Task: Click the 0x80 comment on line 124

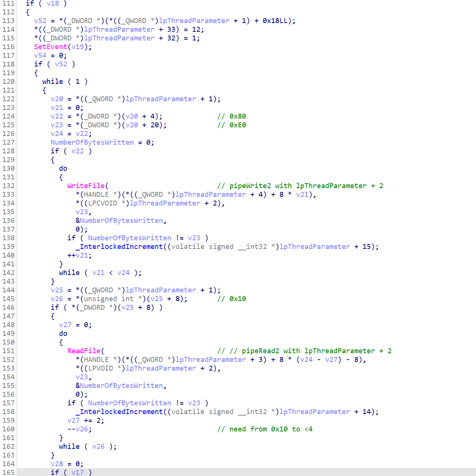Action: coord(231,116)
